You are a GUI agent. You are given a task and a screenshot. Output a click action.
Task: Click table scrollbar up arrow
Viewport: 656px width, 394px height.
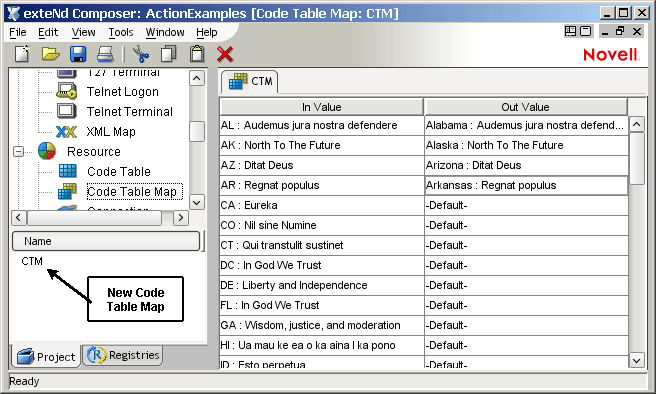coord(637,124)
